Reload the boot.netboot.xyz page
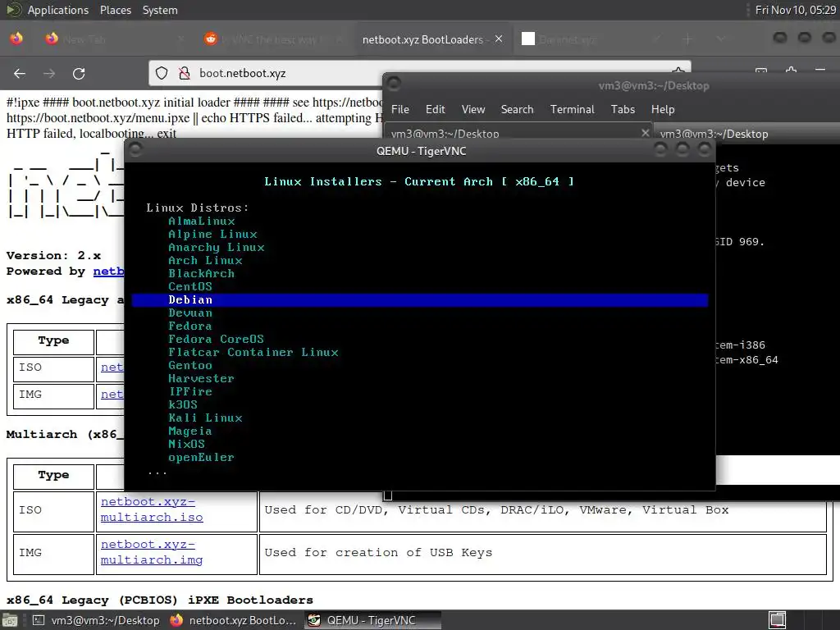The height and width of the screenshot is (630, 840). pyautogui.click(x=79, y=73)
